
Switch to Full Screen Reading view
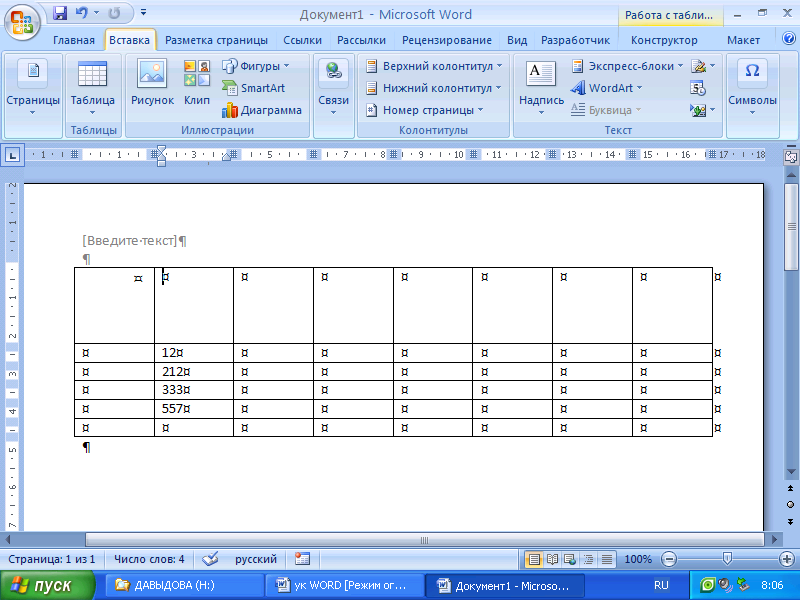coord(552,560)
